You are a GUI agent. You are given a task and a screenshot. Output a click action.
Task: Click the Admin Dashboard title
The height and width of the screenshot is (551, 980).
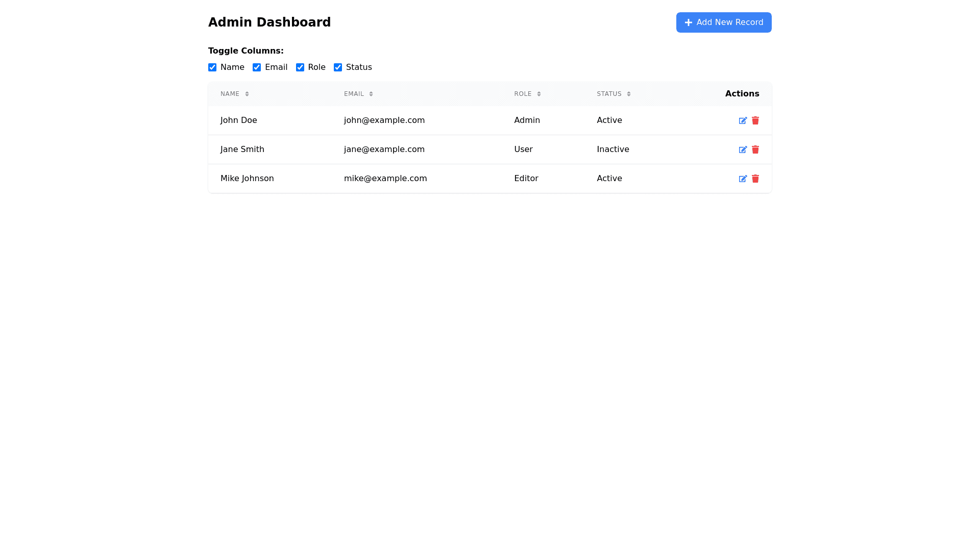coord(269,22)
